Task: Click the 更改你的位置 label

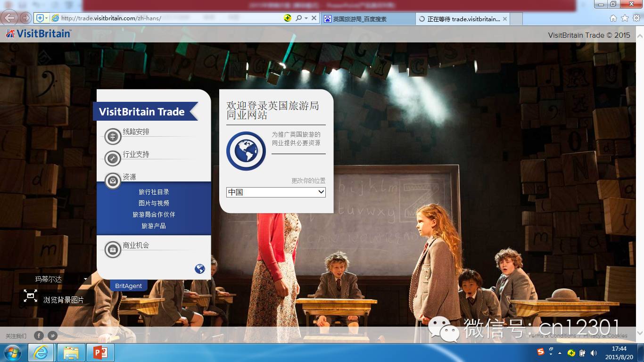Action: coord(308,181)
